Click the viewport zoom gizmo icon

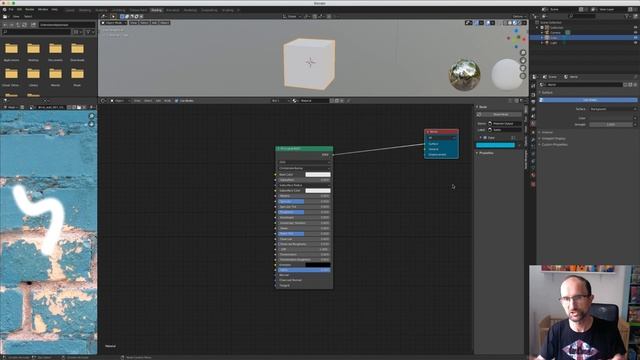click(523, 53)
